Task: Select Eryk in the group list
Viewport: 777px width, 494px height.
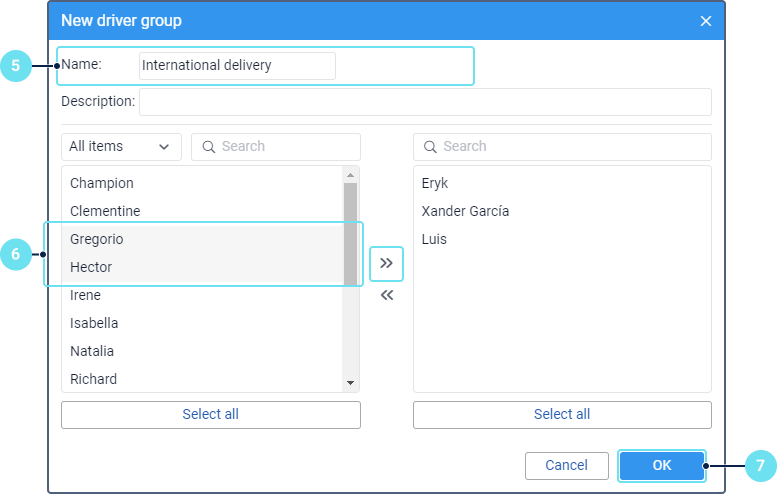Action: tap(435, 183)
